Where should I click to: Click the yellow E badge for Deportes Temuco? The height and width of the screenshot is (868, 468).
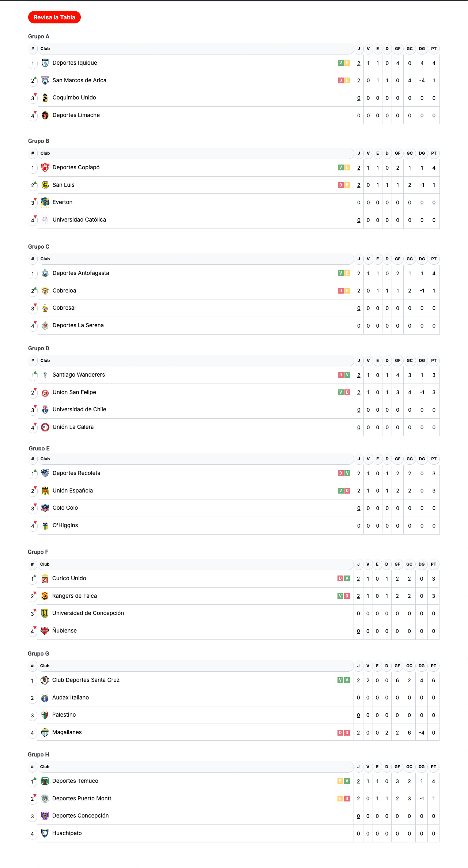point(340,781)
